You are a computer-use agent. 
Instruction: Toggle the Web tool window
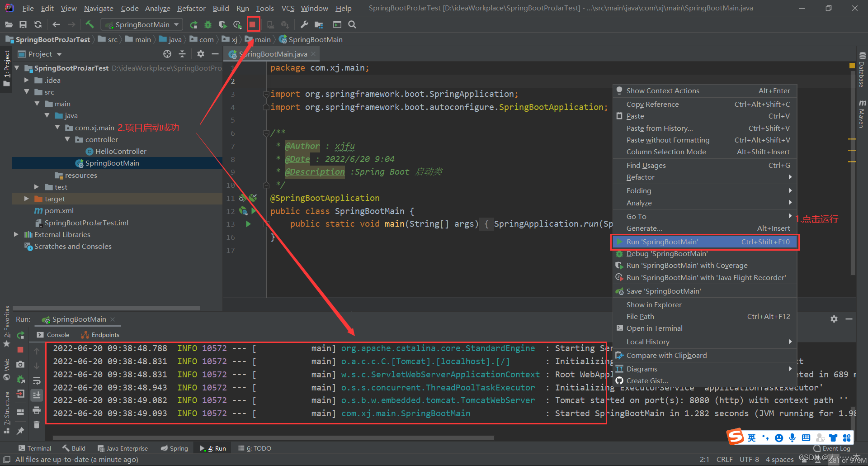(x=6, y=370)
